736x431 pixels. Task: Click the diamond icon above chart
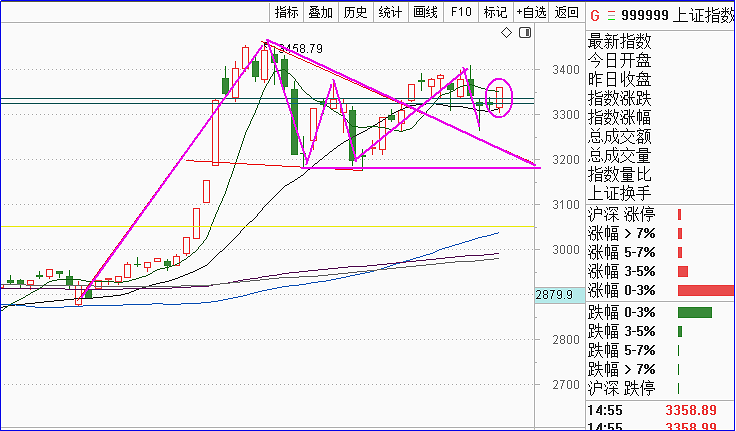506,33
